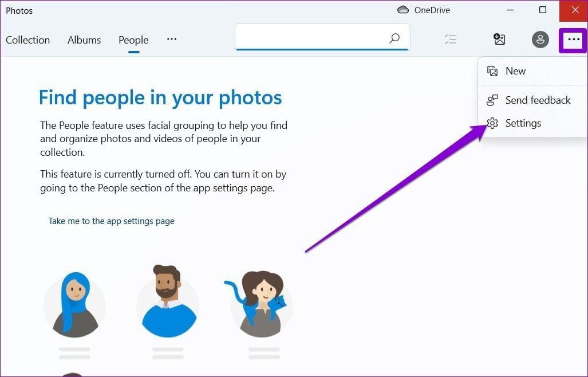Open the See more menu button

573,39
